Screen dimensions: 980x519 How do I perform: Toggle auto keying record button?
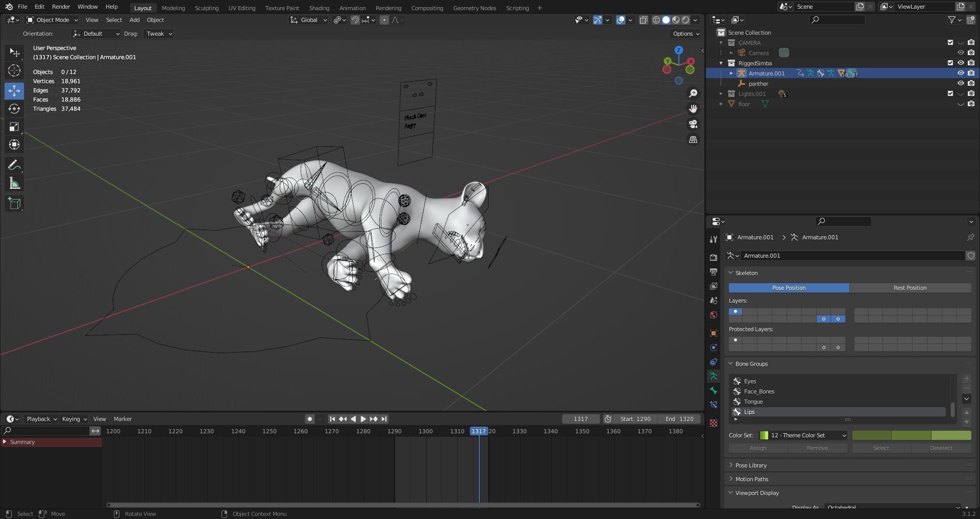click(x=309, y=419)
